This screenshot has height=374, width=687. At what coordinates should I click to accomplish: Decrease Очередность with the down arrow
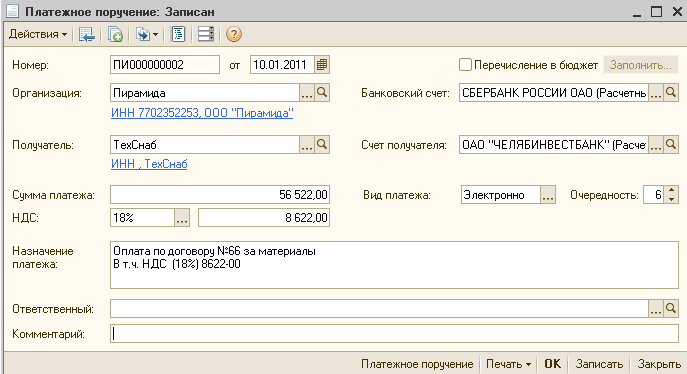coord(671,199)
